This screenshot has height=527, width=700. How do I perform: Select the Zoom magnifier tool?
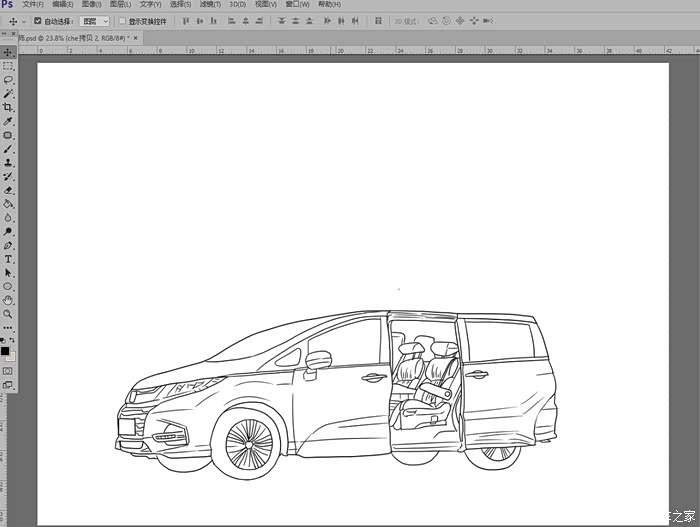tap(8, 313)
